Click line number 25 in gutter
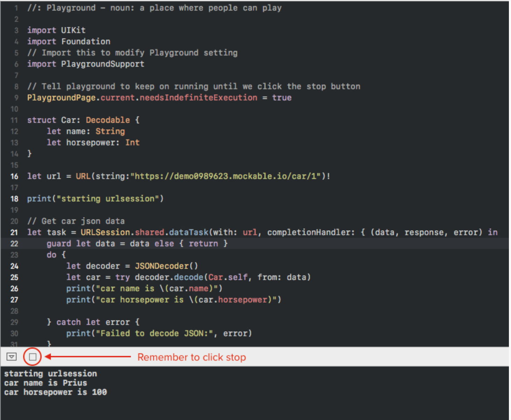511x420 pixels. tap(14, 277)
